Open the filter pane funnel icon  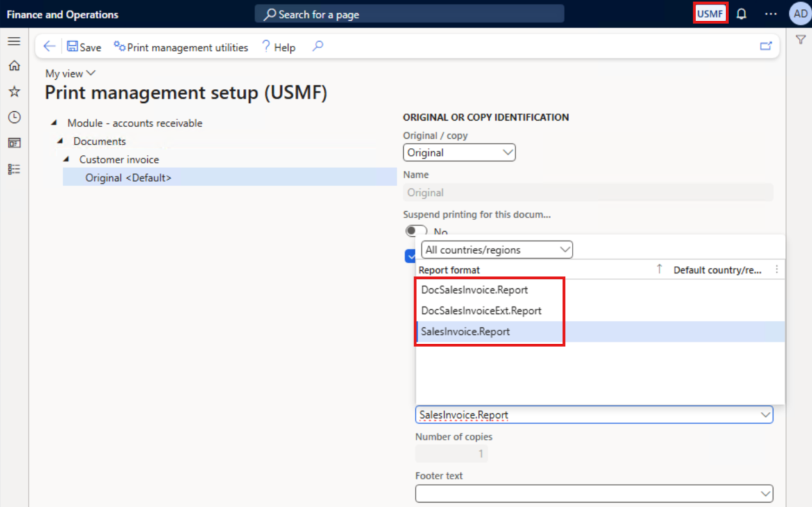[801, 40]
